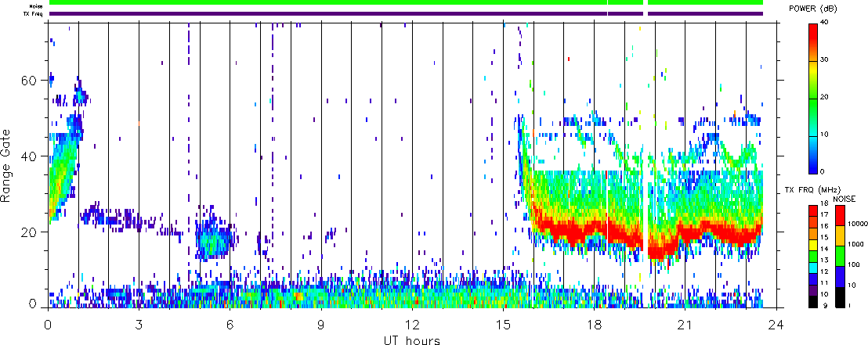Select the "100" label in NOISE legend
This screenshot has width=868, height=345.
coord(854,265)
